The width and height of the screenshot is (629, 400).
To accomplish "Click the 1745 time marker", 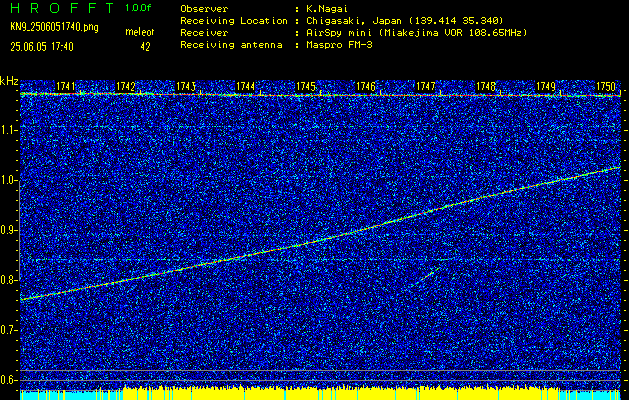I will click(306, 86).
